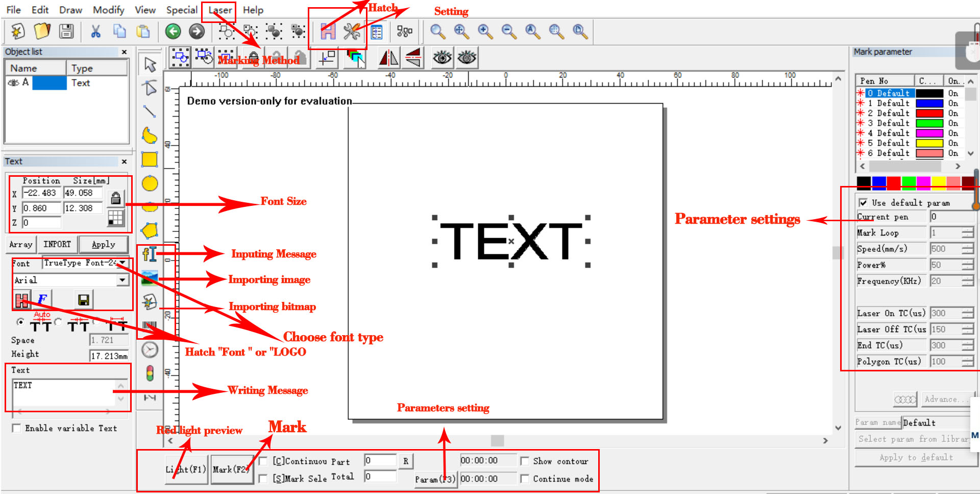Open the Laser menu
980x494 pixels.
220,10
